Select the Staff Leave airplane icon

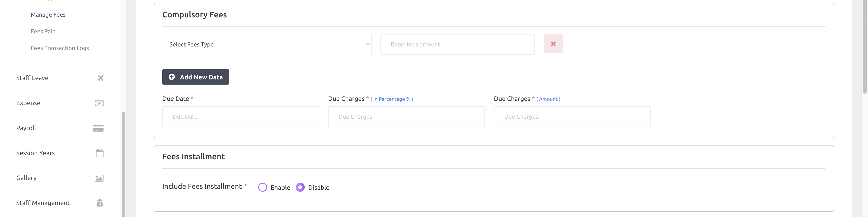point(100,78)
